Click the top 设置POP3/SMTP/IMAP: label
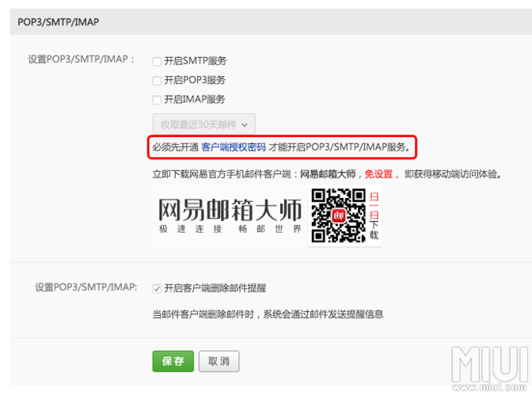Image resolution: width=532 pixels, height=396 pixels. 81,59
